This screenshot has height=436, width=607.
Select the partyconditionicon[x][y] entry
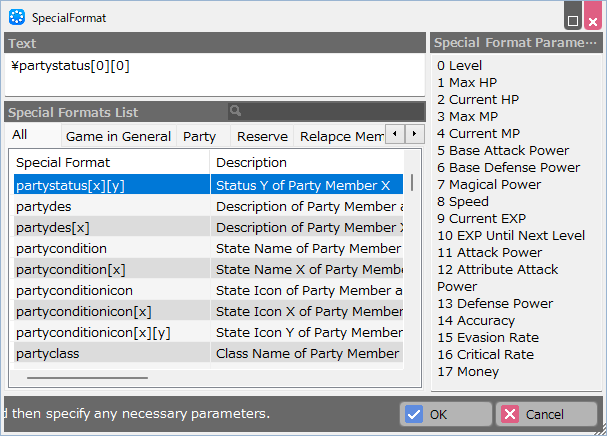(110, 332)
